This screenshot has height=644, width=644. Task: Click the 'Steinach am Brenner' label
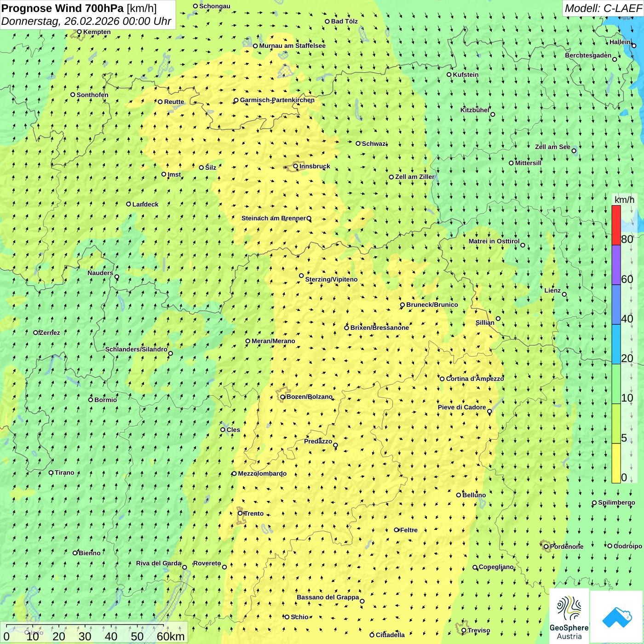[274, 218]
